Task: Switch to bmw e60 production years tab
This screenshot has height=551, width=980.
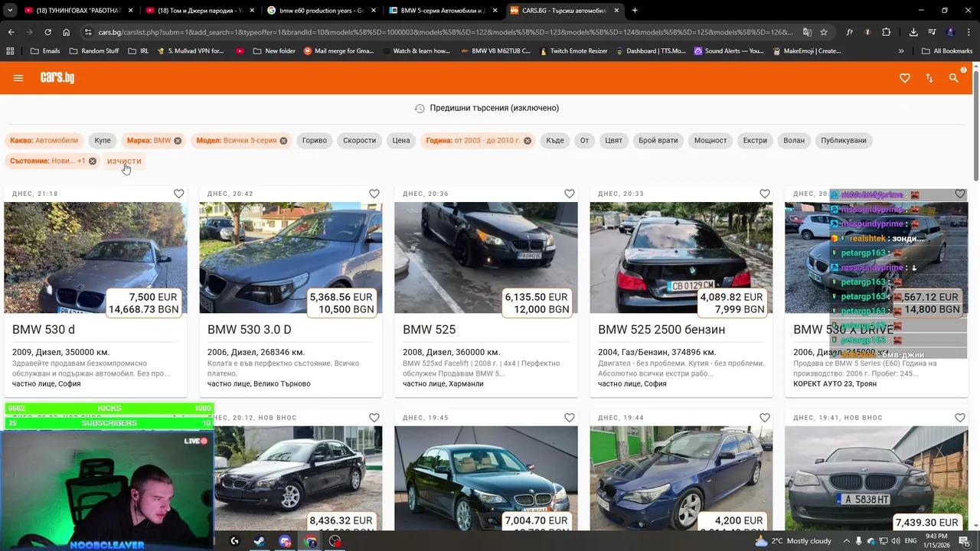Action: 321,11
